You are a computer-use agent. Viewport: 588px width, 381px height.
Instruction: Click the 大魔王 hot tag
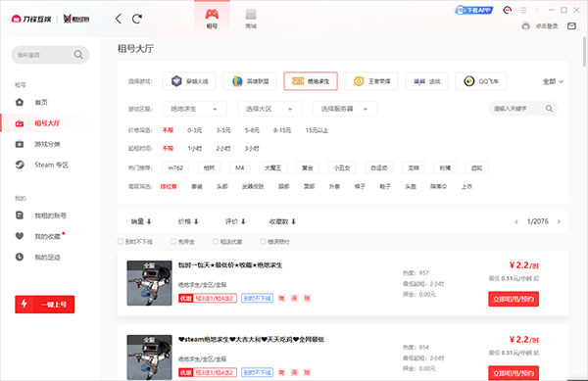click(273, 167)
